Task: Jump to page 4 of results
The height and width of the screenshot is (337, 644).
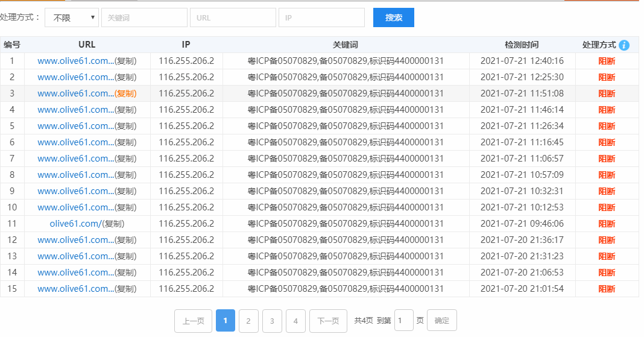Action: [x=295, y=321]
